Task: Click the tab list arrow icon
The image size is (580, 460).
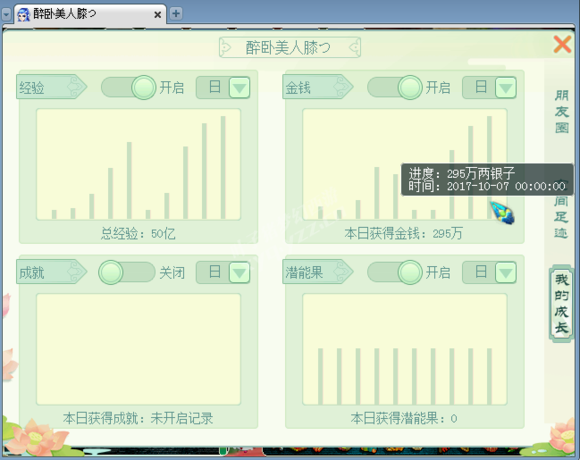Action: click(6, 14)
